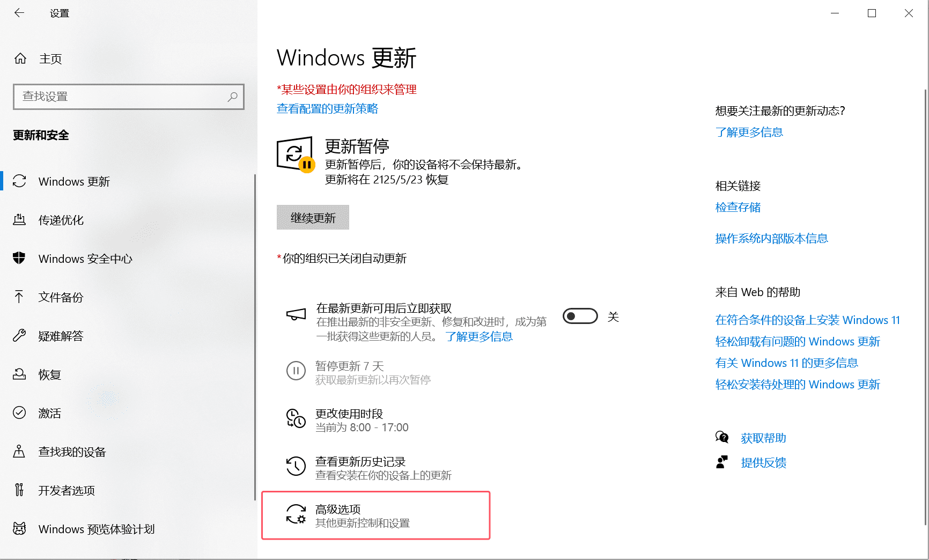The width and height of the screenshot is (929, 560).
Task: Open the 主页 menu entry
Action: coord(50,58)
